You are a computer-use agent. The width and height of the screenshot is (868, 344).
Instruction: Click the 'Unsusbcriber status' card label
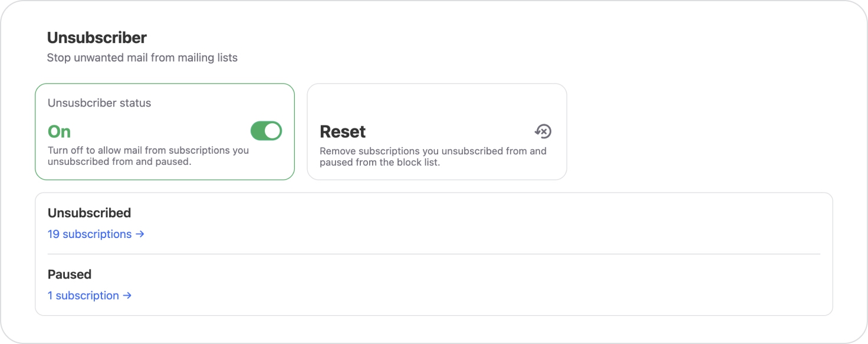pyautogui.click(x=99, y=103)
